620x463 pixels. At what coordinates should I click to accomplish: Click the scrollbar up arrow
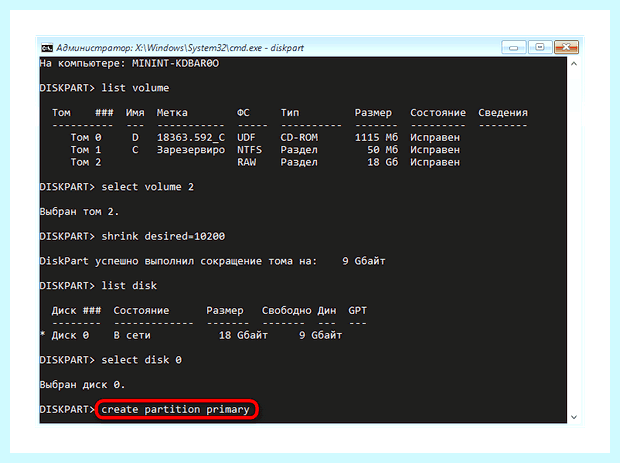point(574,64)
